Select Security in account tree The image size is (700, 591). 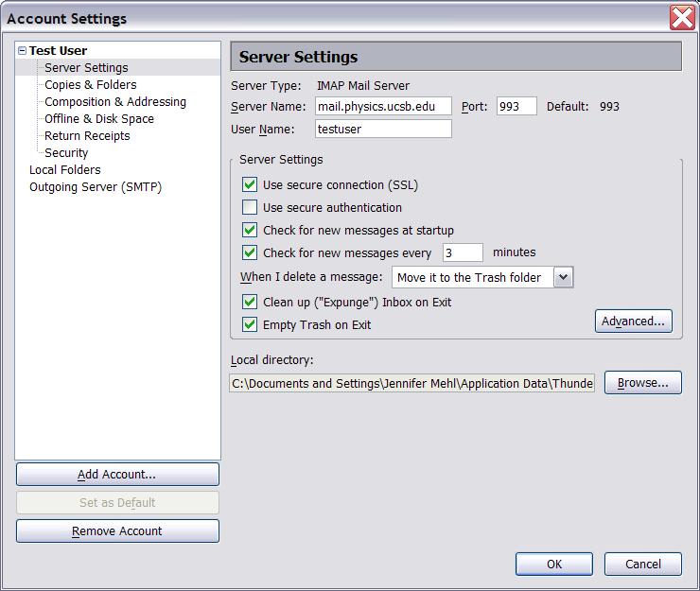(x=66, y=152)
